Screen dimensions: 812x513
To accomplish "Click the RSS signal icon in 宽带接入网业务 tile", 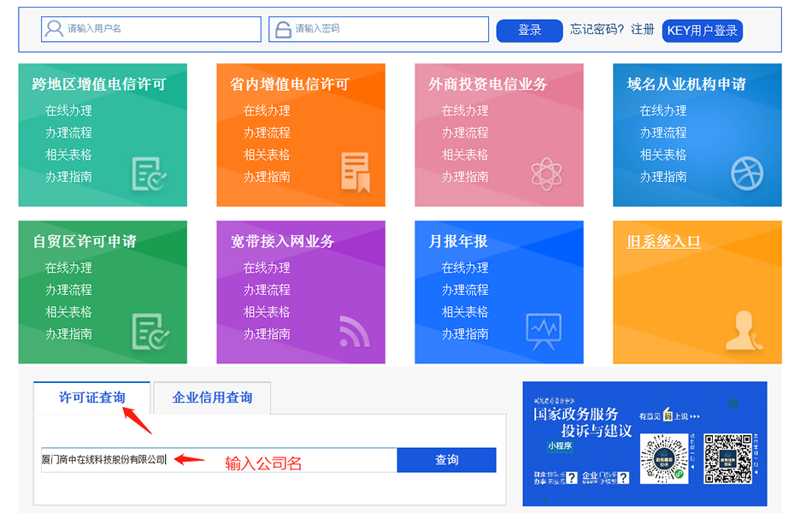I will point(354,331).
